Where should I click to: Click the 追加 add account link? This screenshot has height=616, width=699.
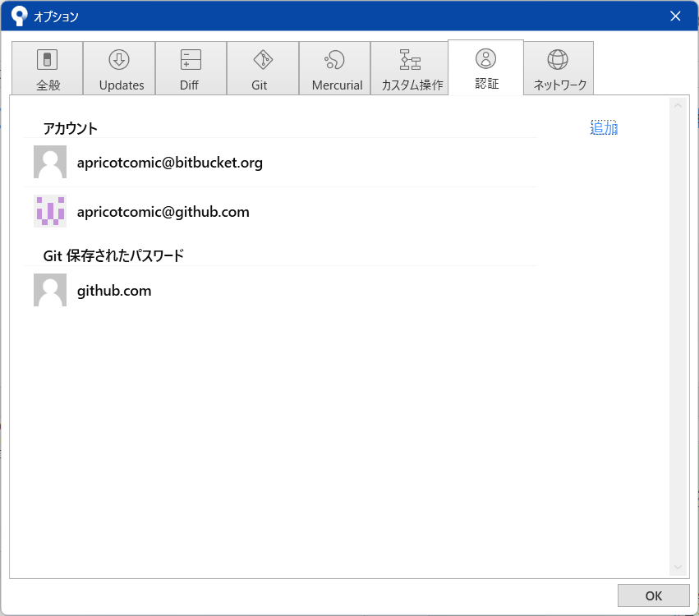[604, 128]
